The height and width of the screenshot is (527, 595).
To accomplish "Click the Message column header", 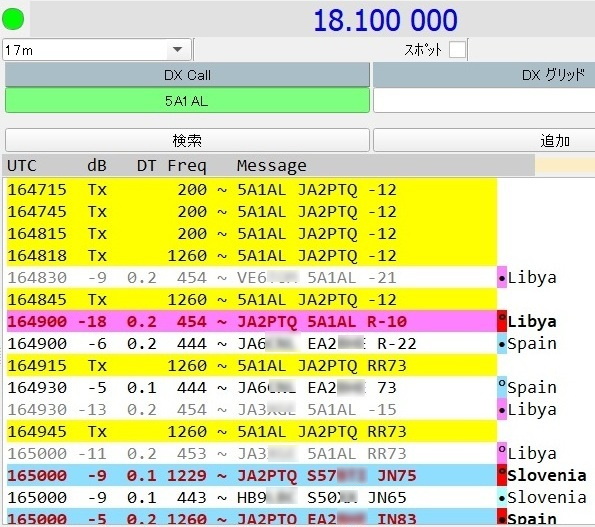I will (272, 165).
